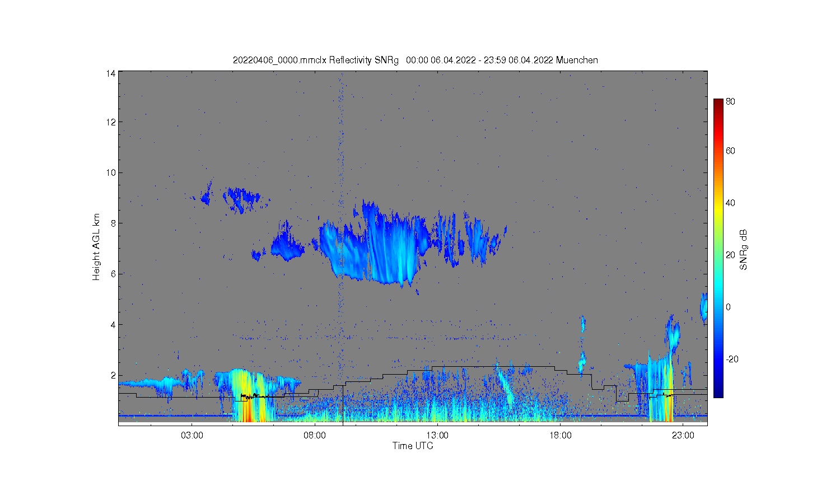This screenshot has height=504, width=840.
Task: Click the colorbar value '-20'
Action: (732, 359)
